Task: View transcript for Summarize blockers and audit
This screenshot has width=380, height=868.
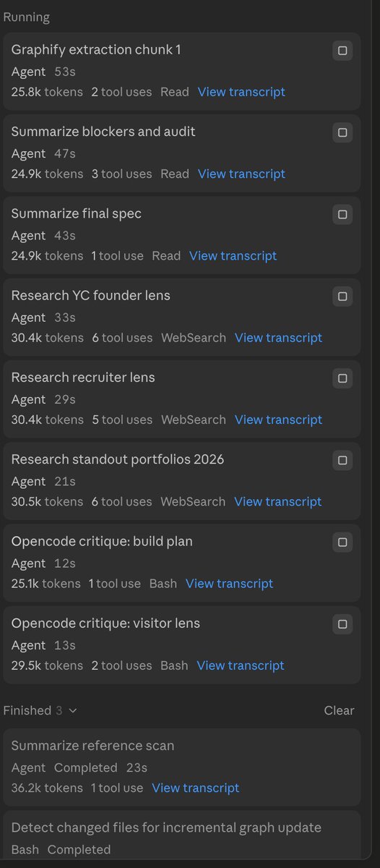Action: pyautogui.click(x=241, y=174)
